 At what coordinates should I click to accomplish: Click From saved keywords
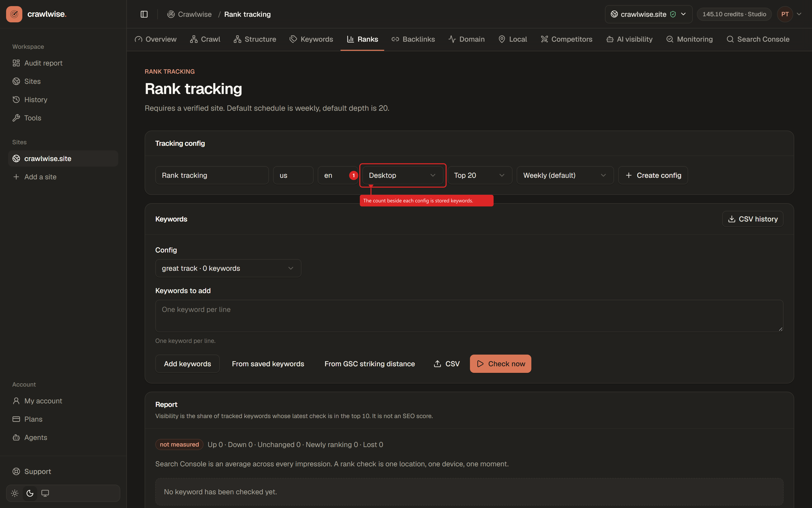coord(268,364)
